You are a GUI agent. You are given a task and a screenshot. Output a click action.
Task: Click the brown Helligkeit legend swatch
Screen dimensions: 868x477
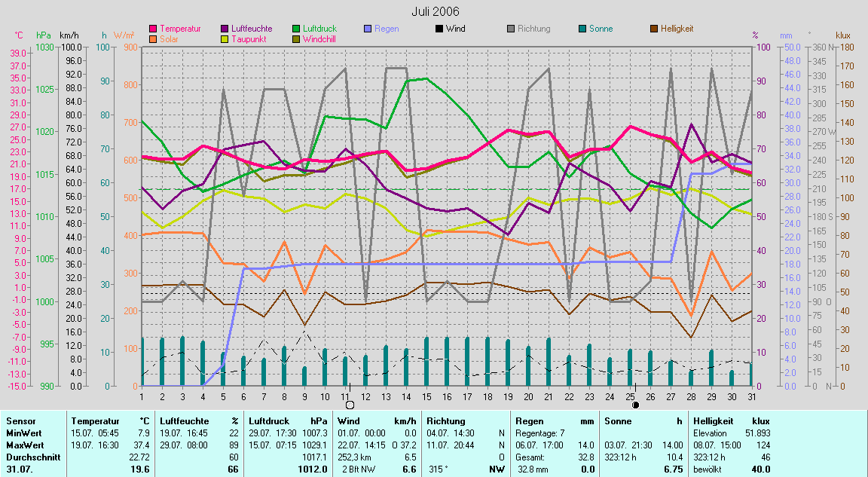click(653, 29)
